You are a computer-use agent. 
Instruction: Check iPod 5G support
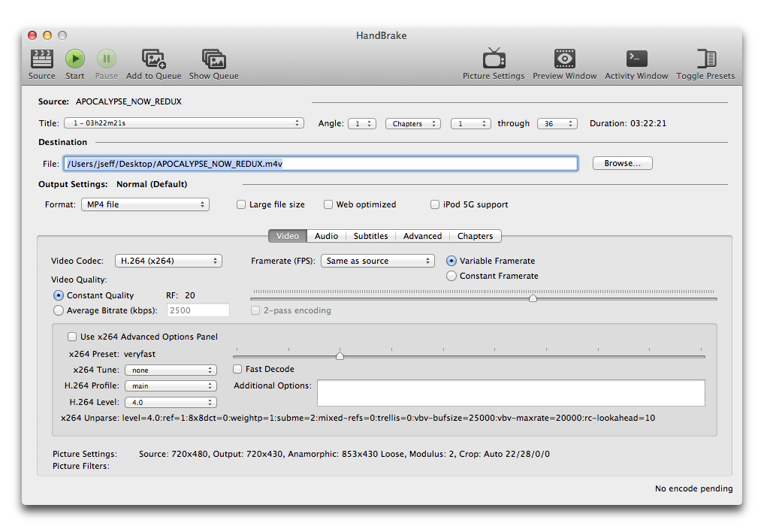tap(435, 204)
